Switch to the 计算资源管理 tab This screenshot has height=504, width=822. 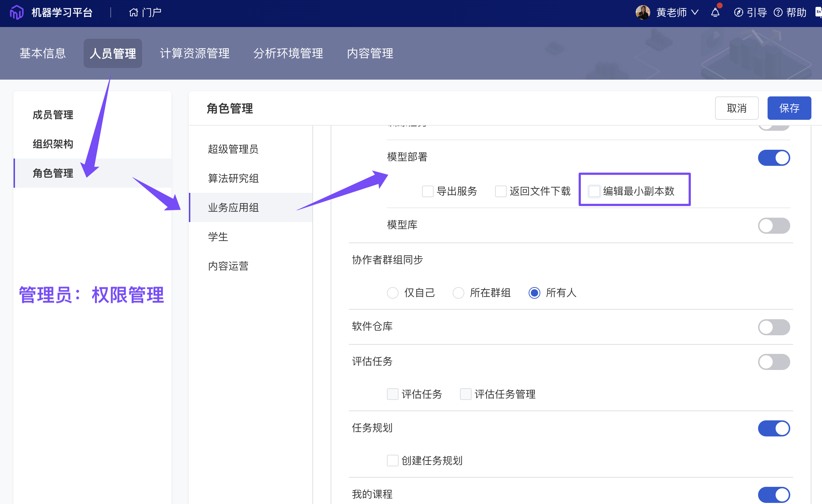[x=195, y=53]
